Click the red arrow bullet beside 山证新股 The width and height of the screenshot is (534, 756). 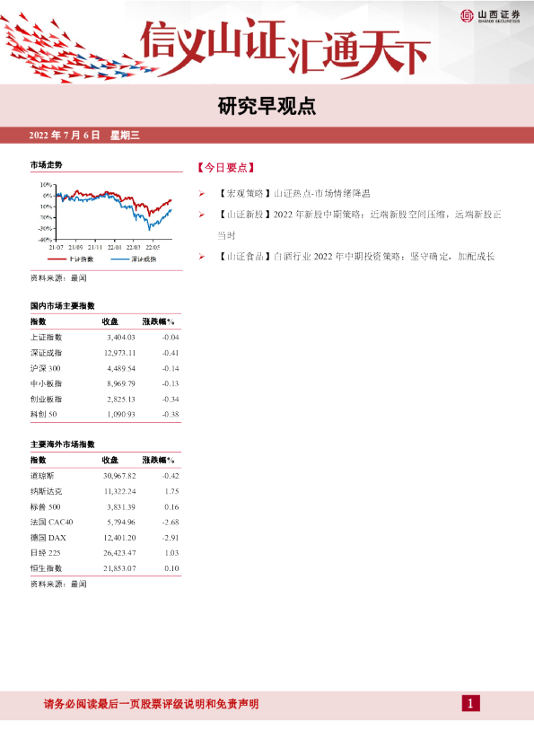pyautogui.click(x=202, y=215)
